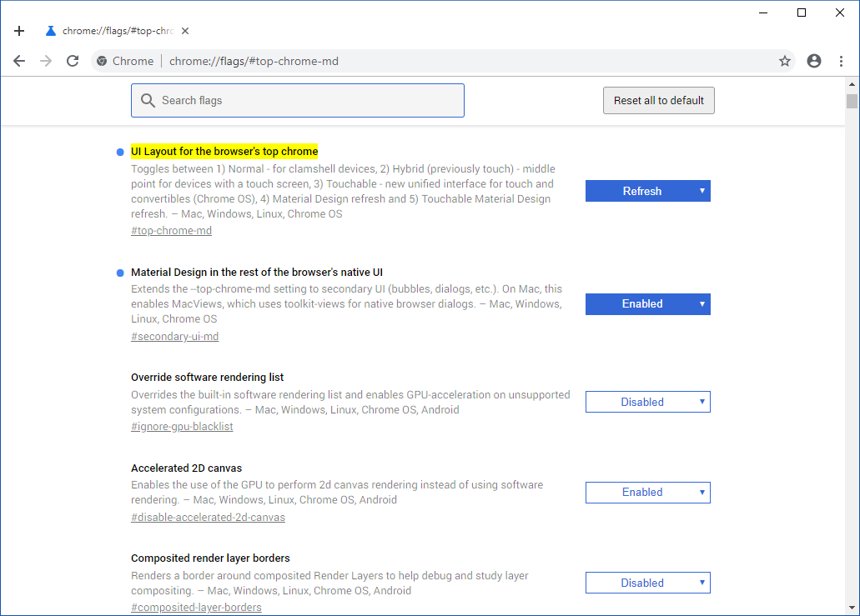Follow the #top-chrome-md anchor link

click(x=171, y=231)
